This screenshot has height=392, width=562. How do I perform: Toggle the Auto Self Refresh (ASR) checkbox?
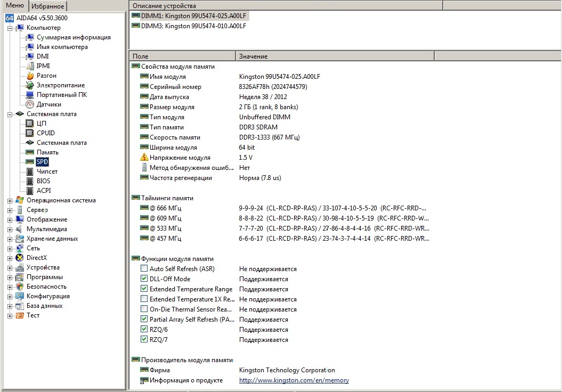(144, 268)
